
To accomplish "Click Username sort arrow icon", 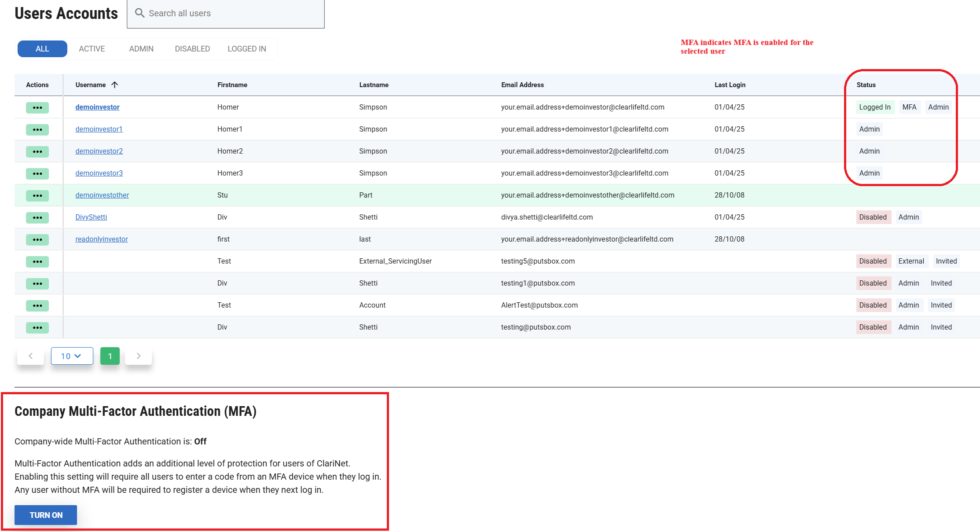I will [114, 84].
